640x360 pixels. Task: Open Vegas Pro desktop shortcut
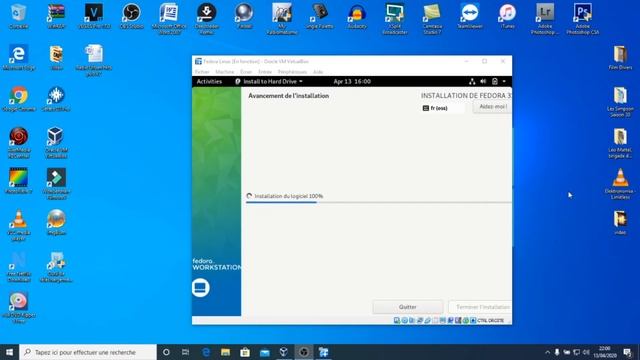(94, 16)
